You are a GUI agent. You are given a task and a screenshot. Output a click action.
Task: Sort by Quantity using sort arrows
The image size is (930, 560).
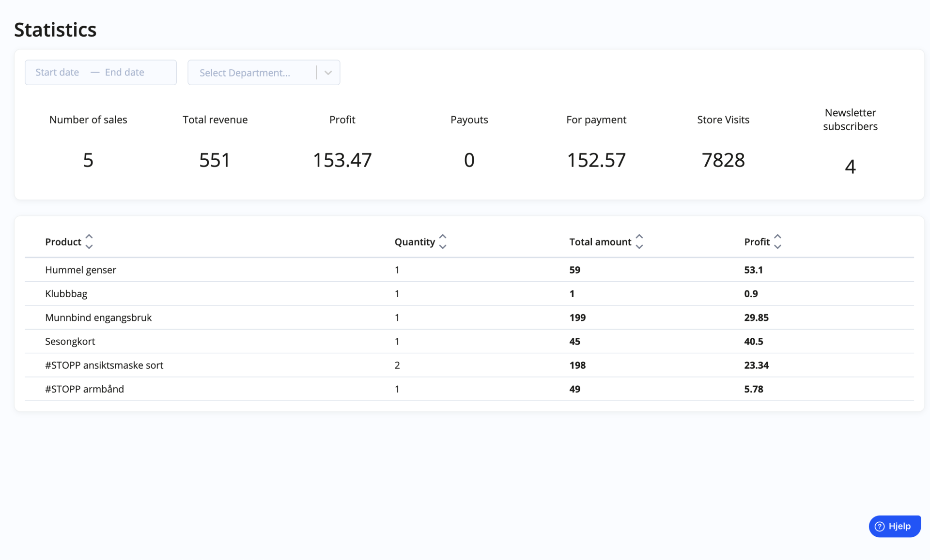pyautogui.click(x=443, y=242)
